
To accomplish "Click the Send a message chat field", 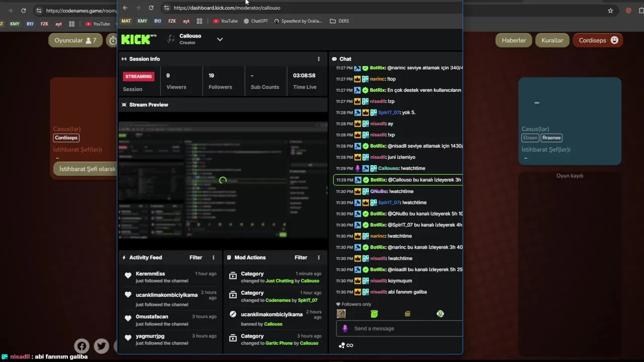I will [399, 328].
